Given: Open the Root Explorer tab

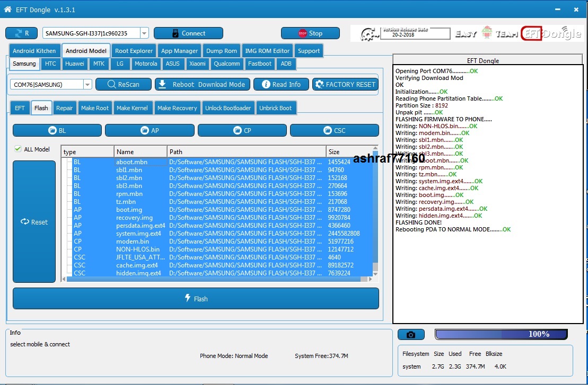Looking at the screenshot, I should 134,50.
